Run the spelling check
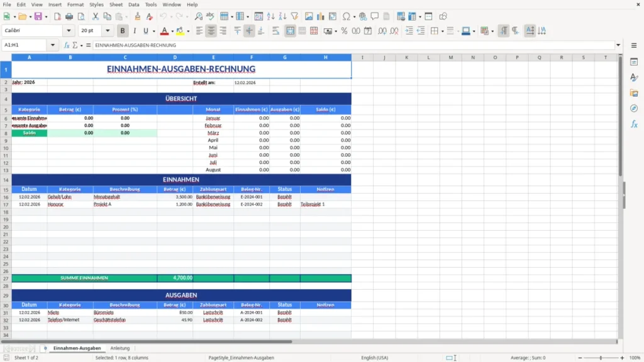 coord(210,16)
